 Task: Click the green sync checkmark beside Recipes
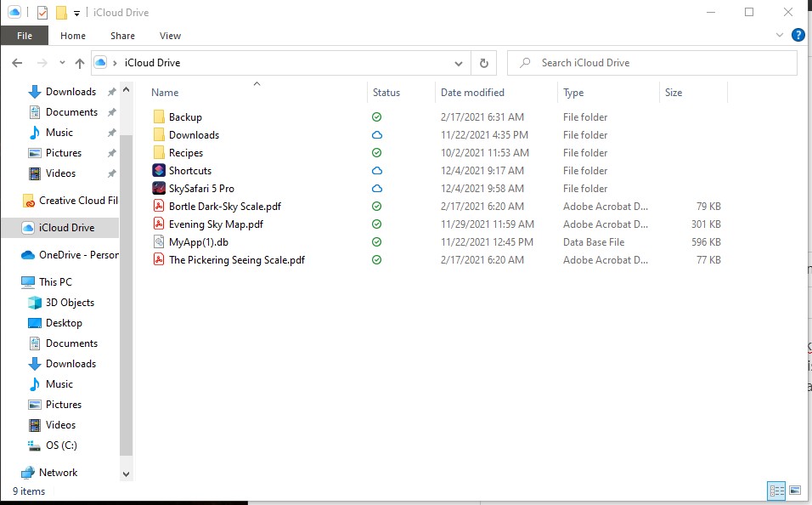click(x=376, y=152)
